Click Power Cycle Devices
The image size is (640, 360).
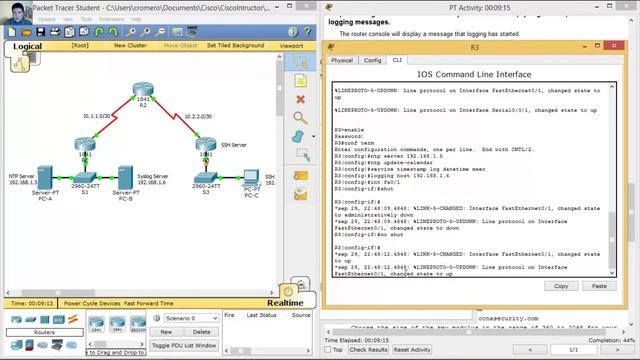coord(92,303)
